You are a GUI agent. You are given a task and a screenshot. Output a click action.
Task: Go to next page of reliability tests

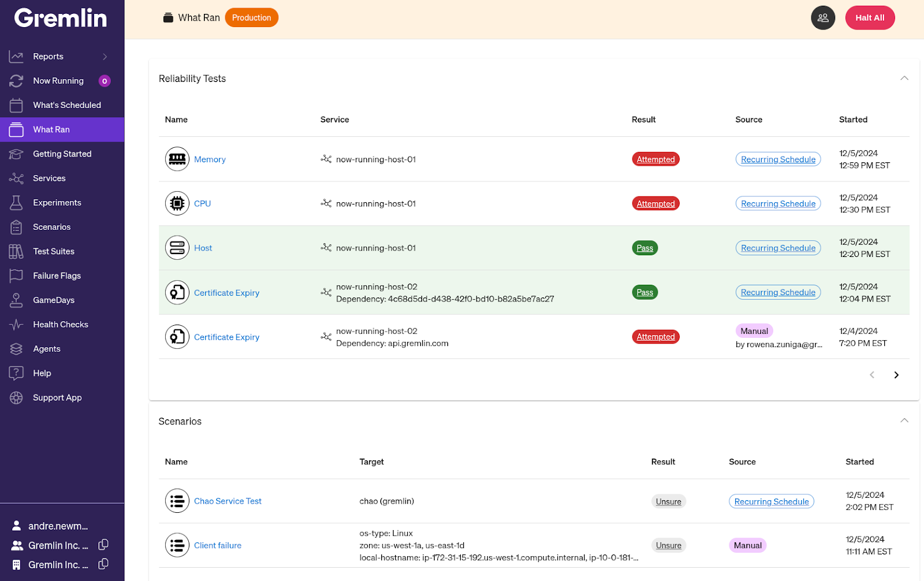[x=896, y=375]
